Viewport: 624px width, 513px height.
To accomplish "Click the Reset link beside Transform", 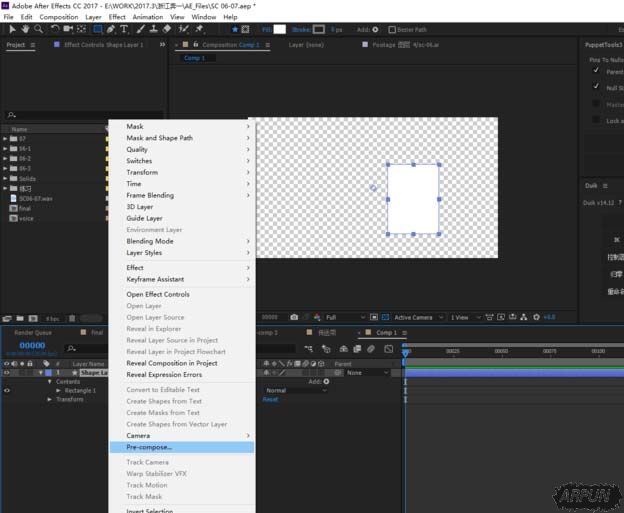I will pyautogui.click(x=270, y=399).
